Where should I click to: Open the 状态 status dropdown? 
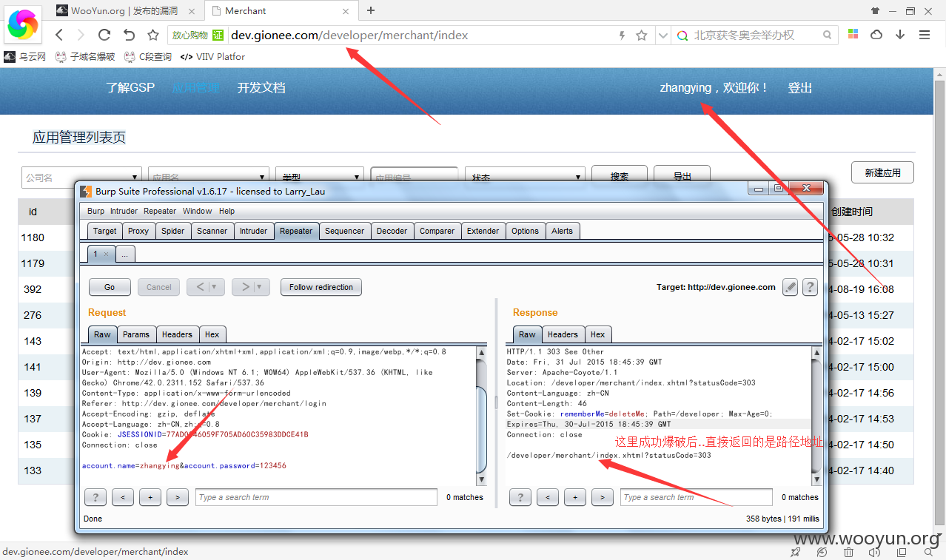coord(525,174)
